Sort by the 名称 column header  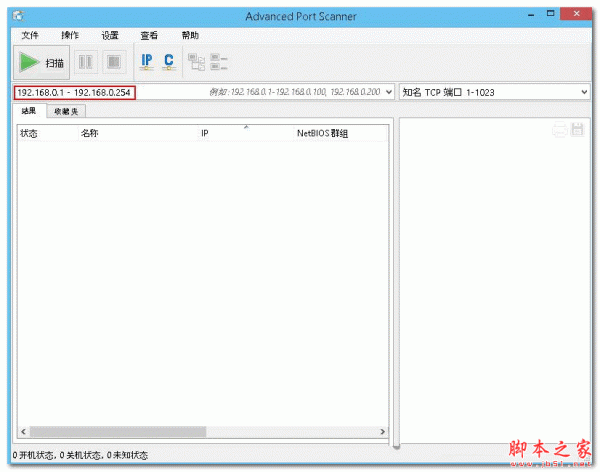pos(138,133)
